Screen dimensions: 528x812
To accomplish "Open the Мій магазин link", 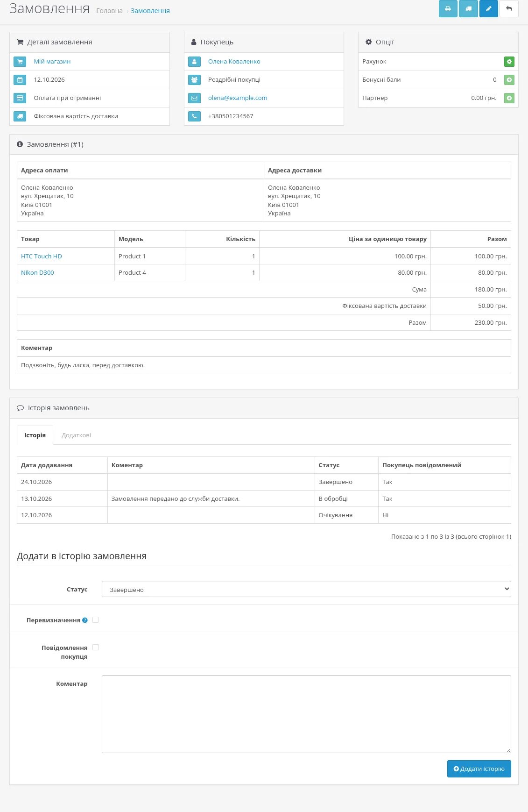I will pyautogui.click(x=52, y=62).
